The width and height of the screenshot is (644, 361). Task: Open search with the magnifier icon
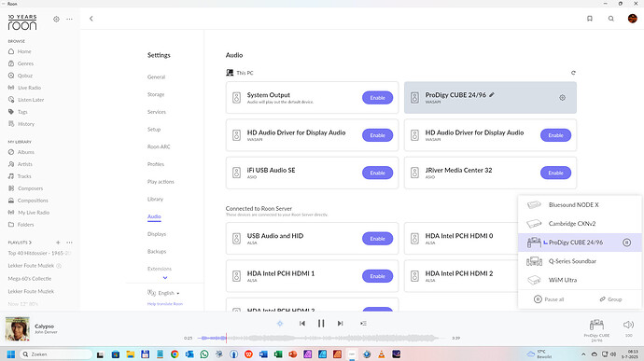(x=611, y=19)
